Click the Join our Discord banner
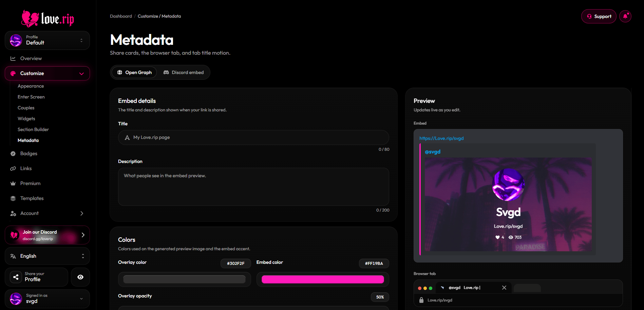The image size is (644, 310). [x=47, y=235]
